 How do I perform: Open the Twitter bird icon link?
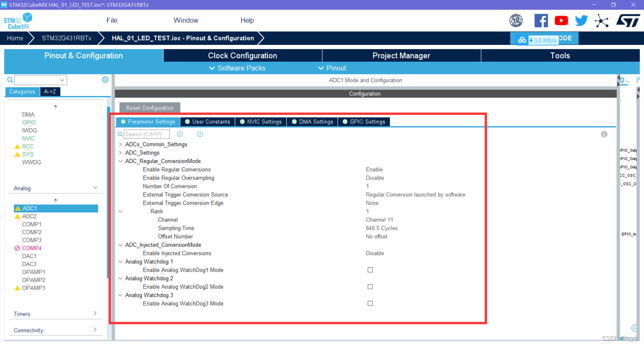click(581, 21)
